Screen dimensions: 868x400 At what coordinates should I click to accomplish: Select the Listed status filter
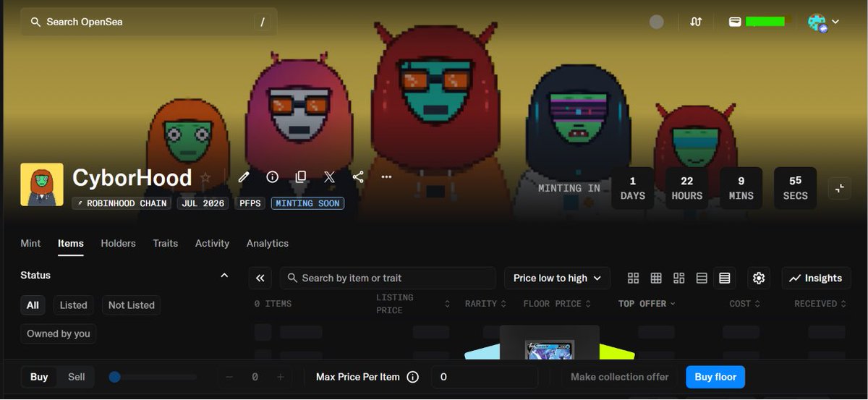click(73, 305)
